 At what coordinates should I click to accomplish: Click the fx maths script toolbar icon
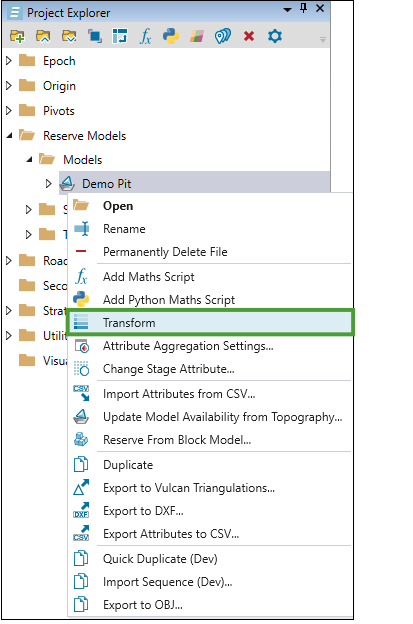(145, 36)
